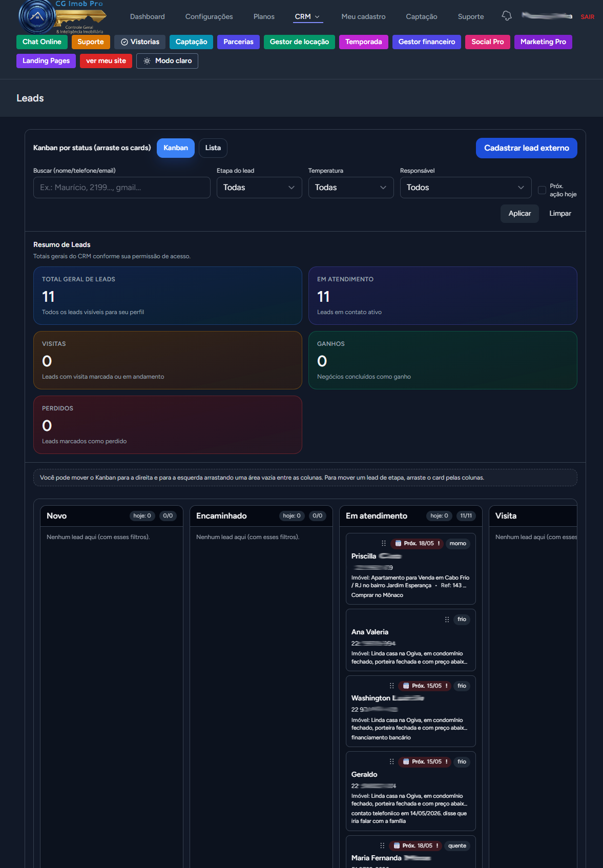Viewport: 603px width, 868px height.
Task: Open Geraldo lead card name
Action: 364,775
